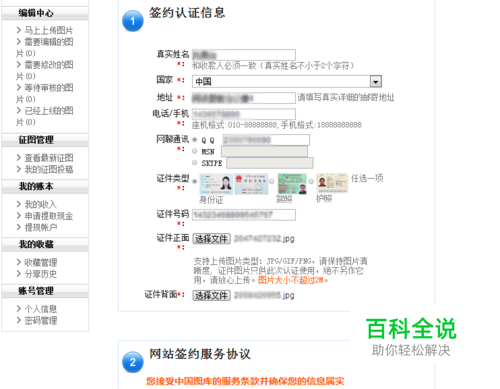Screen dimensions: 500x389
Task: Click the 查看最新征图 link
Action: (x=49, y=158)
